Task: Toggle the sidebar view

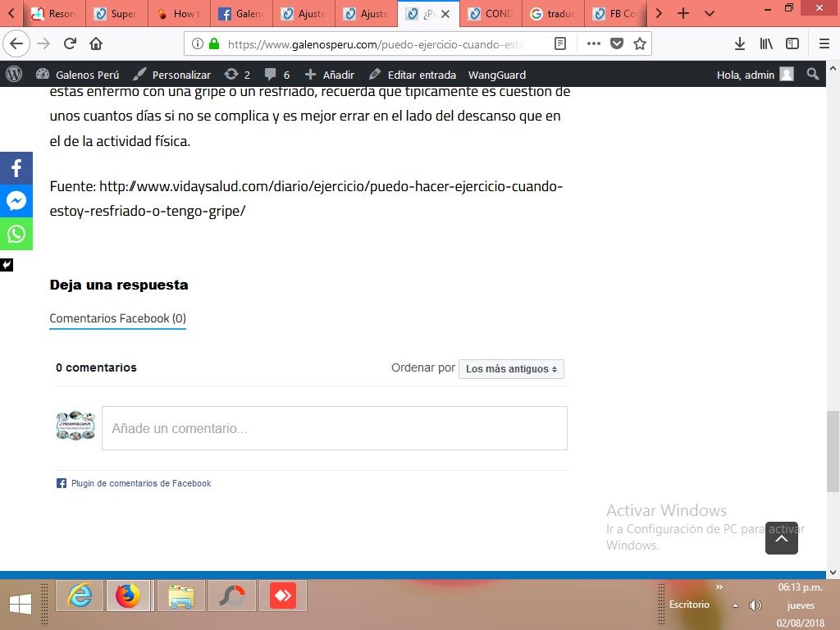Action: (792, 43)
